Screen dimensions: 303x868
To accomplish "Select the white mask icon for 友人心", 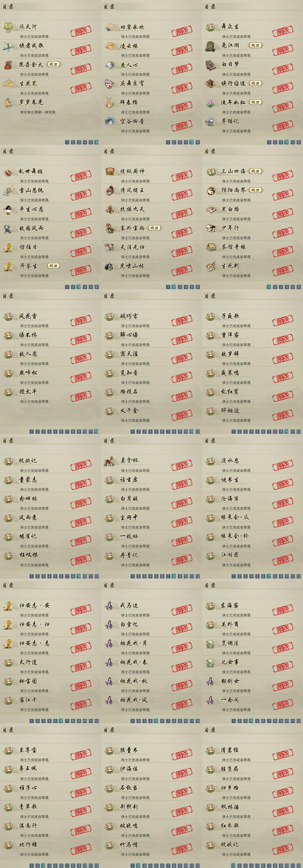I will tap(110, 65).
